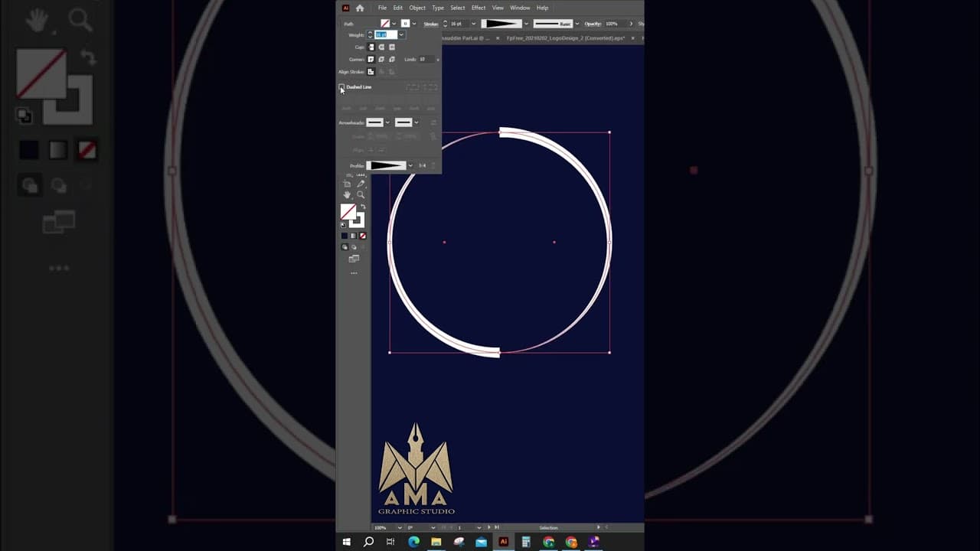Screen dimensions: 980x551
Task: Select the Zoom tool
Action: [361, 195]
